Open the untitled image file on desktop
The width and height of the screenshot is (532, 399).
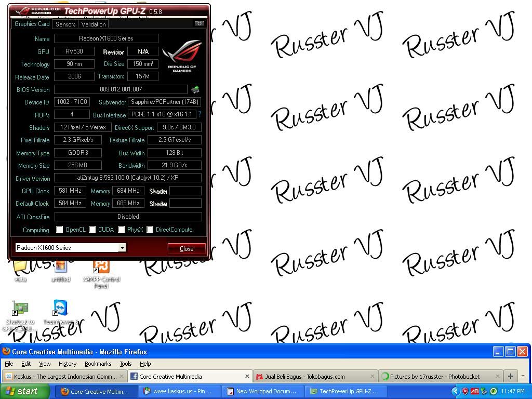(60, 271)
